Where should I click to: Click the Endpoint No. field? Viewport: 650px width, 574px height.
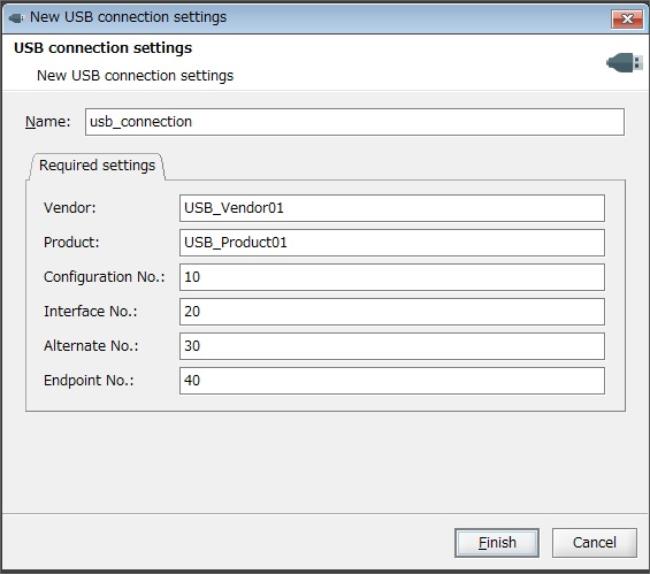click(x=392, y=380)
